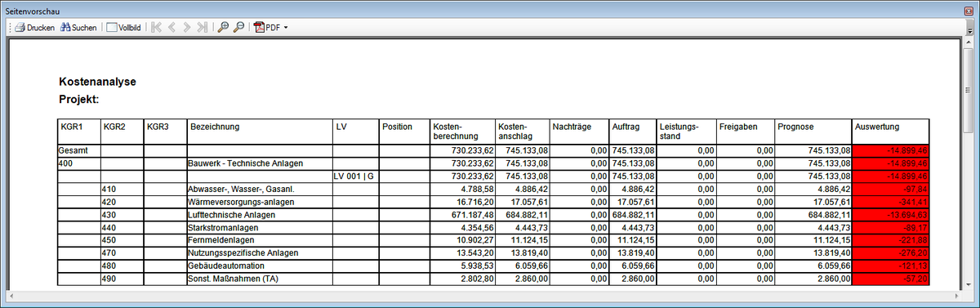The image size is (980, 308).
Task: Jump to the last page
Action: [203, 27]
